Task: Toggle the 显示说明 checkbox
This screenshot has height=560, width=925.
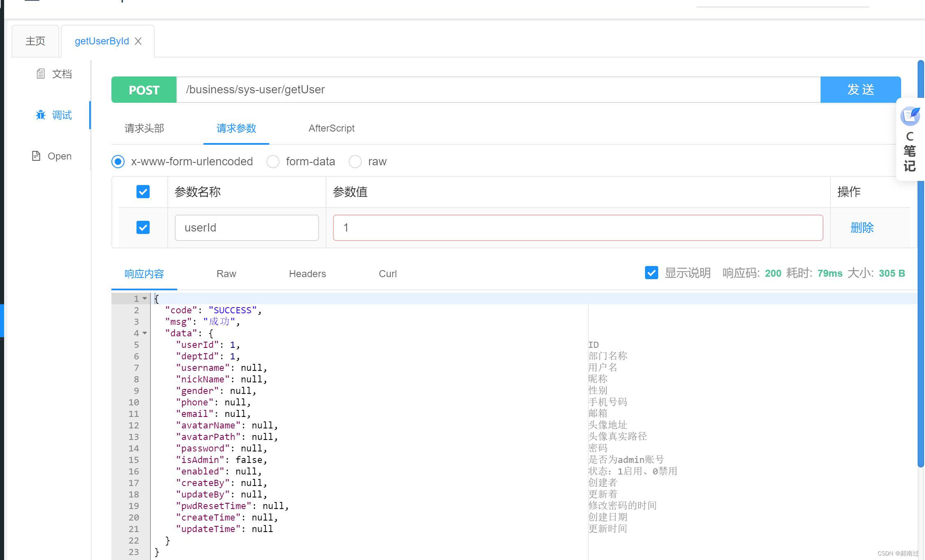Action: tap(652, 273)
